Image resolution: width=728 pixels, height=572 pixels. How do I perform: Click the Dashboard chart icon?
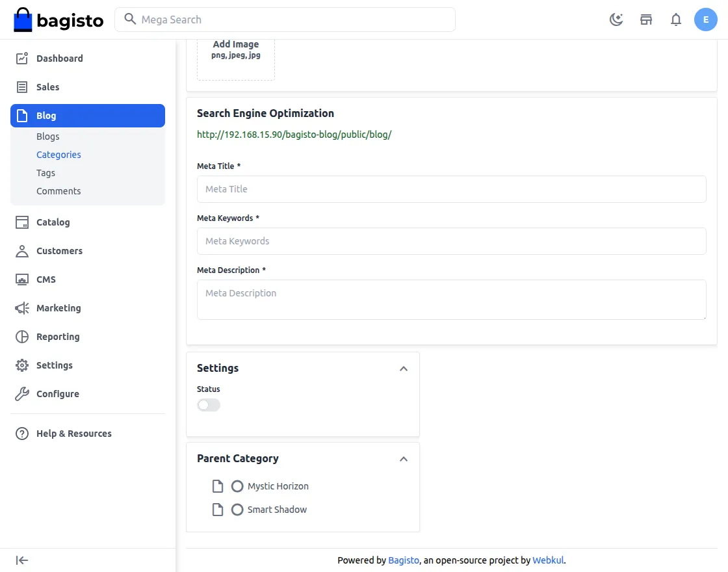tap(22, 58)
